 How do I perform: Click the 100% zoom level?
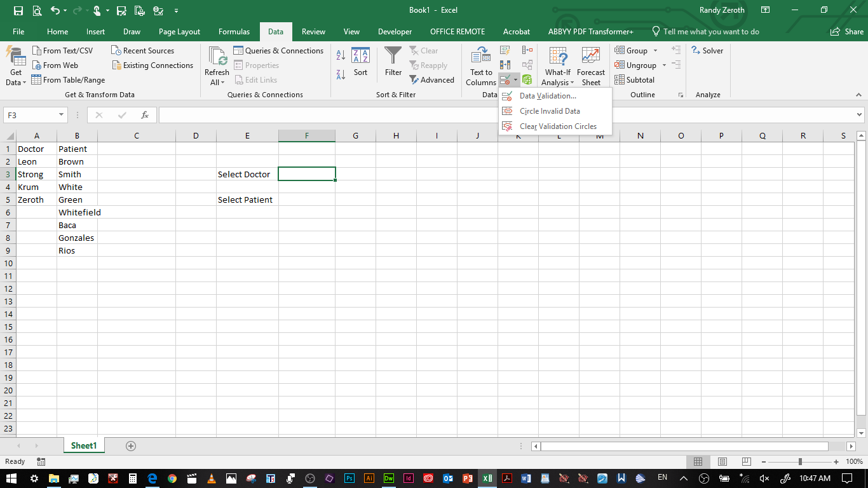(855, 461)
